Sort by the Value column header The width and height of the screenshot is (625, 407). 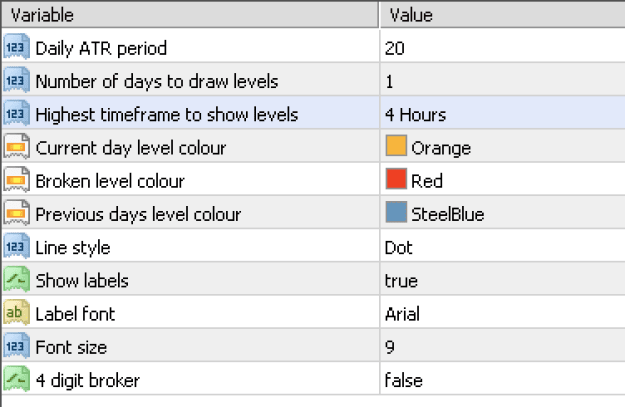coord(502,15)
